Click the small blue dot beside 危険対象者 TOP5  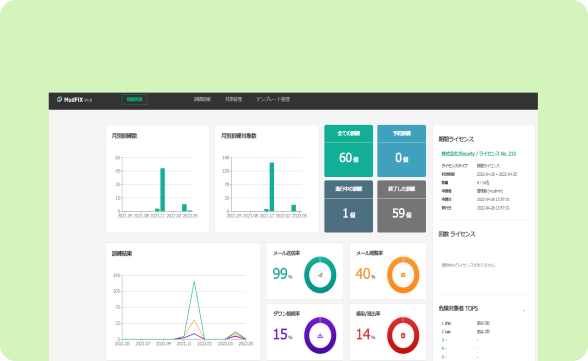(x=524, y=310)
